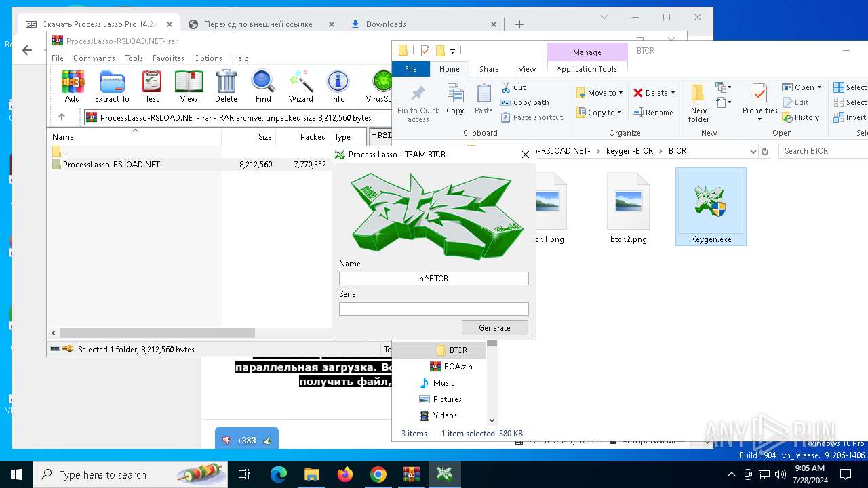Viewport: 868px width, 488px height.
Task: Open the WinRAR Tools menu
Action: (x=134, y=58)
